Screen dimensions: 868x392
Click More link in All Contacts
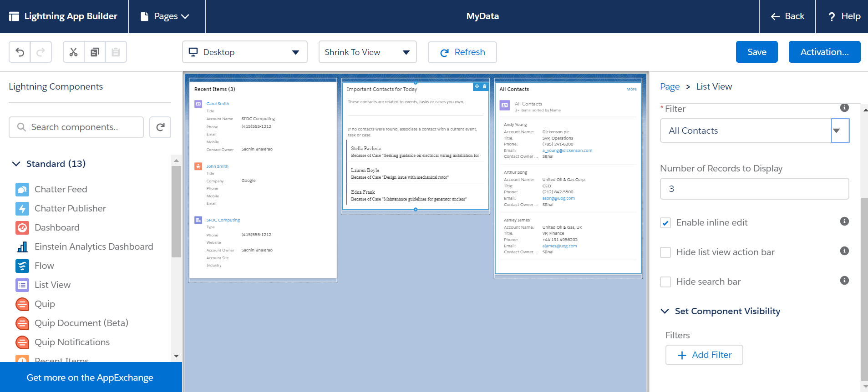pyautogui.click(x=631, y=89)
